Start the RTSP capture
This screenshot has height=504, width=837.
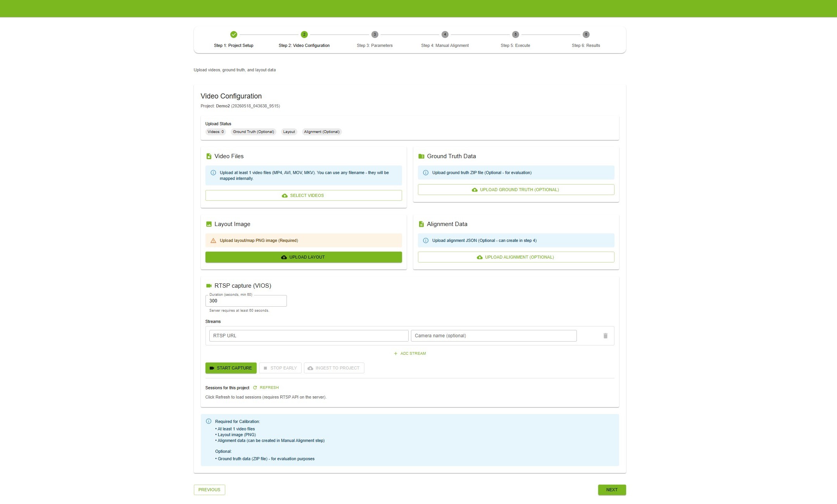[231, 368]
